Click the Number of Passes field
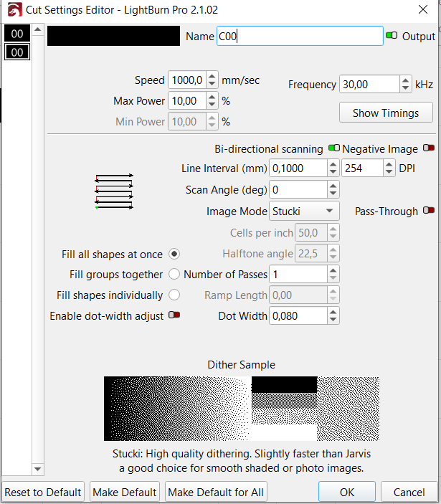Image resolution: width=441 pixels, height=504 pixels. tap(298, 274)
